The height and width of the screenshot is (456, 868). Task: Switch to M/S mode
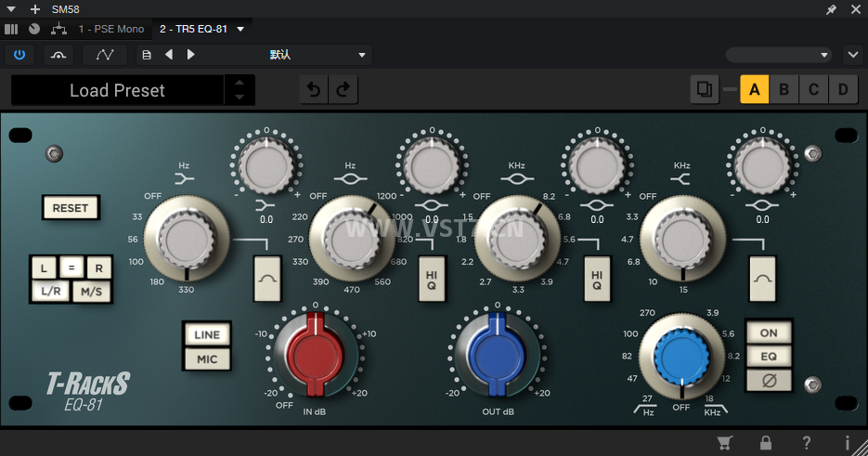tap(91, 292)
